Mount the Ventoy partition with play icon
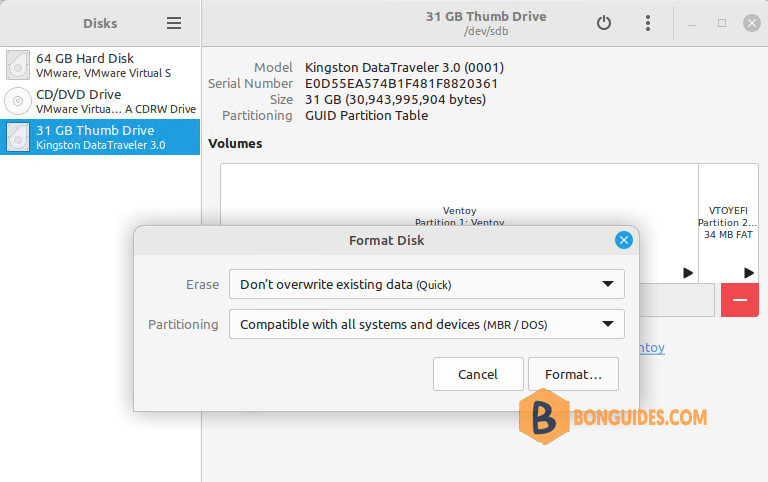Image resolution: width=768 pixels, height=482 pixels. click(x=688, y=272)
